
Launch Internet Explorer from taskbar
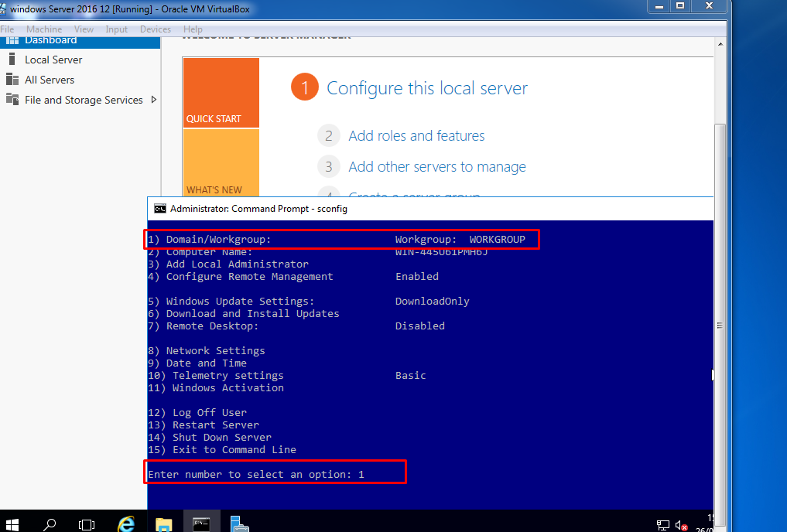[x=125, y=524]
